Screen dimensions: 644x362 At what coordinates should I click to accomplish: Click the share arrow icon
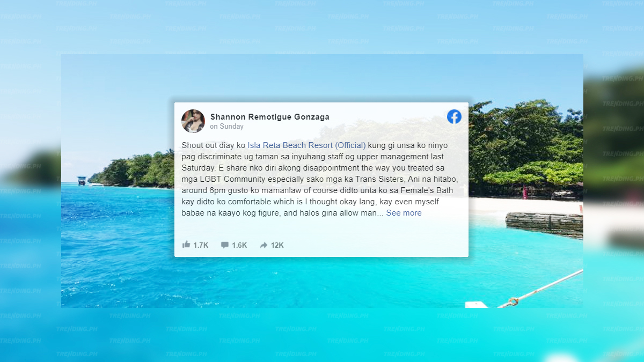[x=264, y=245]
